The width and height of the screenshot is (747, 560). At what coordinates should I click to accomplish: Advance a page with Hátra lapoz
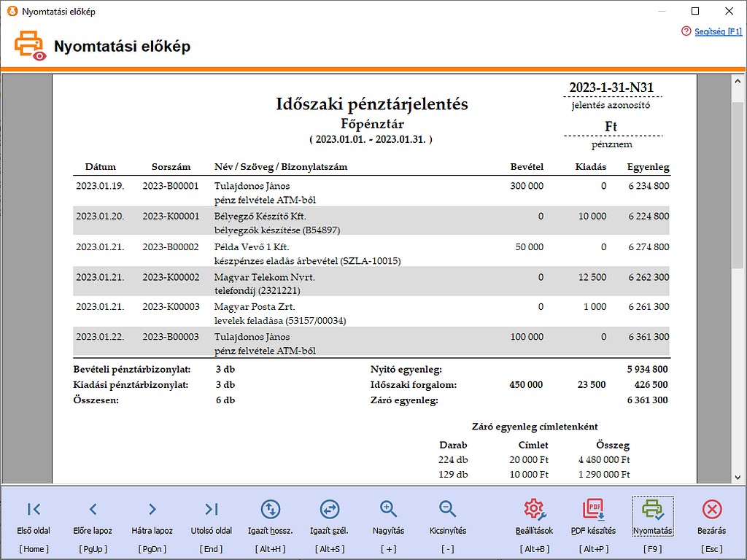point(152,510)
